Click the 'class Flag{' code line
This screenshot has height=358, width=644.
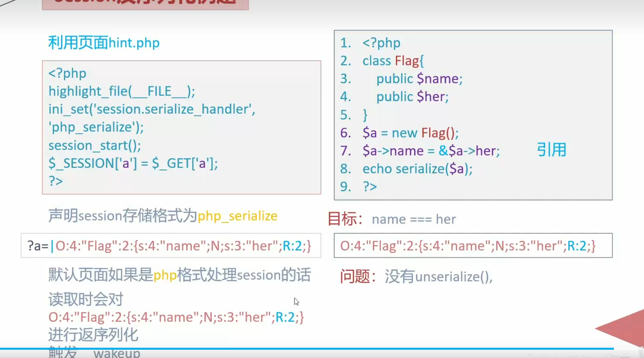393,61
